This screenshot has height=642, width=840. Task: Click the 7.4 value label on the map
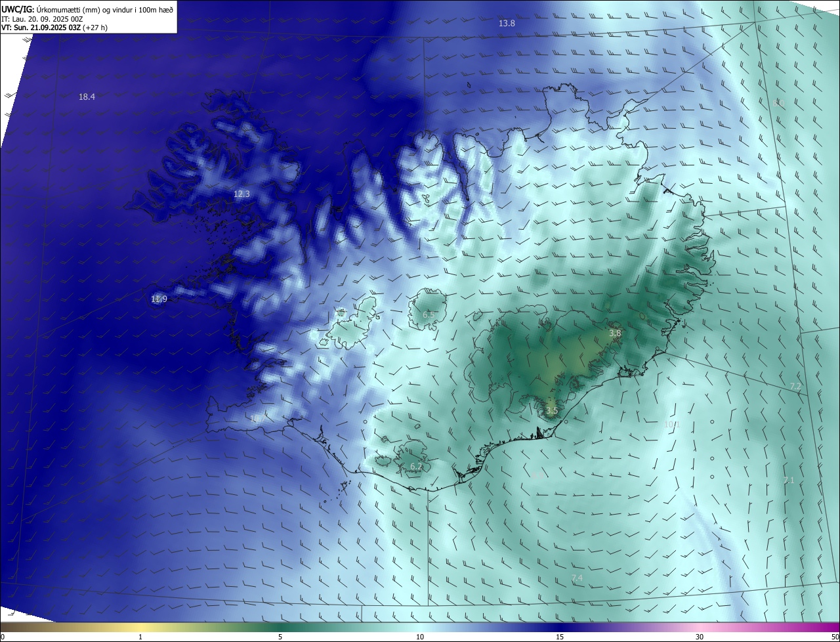pos(577,578)
